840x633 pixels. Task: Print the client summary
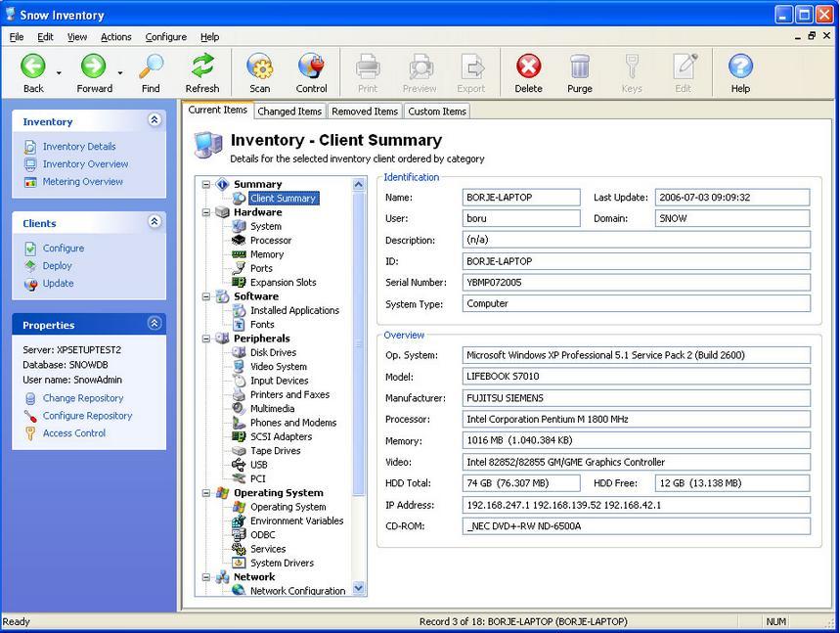(367, 71)
